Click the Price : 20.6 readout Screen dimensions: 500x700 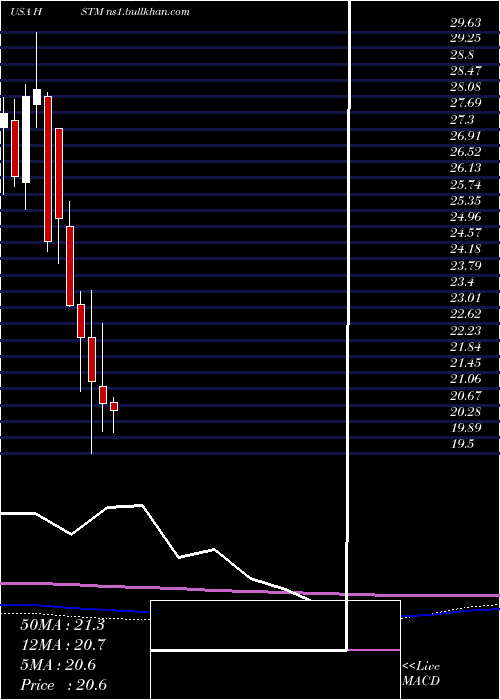click(x=63, y=685)
